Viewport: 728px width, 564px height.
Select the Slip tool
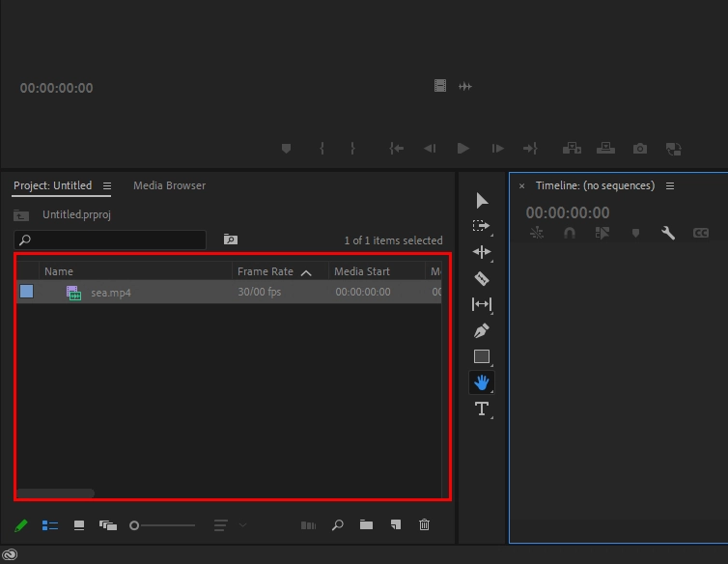click(x=482, y=304)
